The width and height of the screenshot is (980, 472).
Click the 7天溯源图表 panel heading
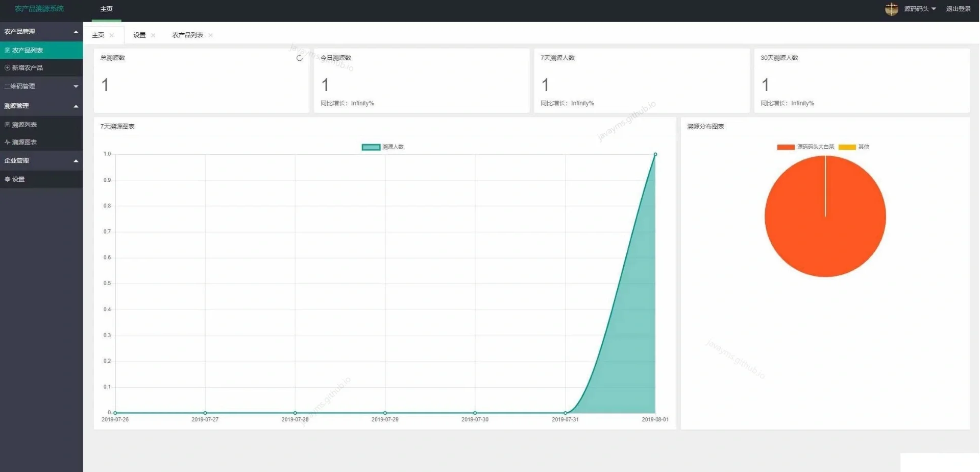117,126
